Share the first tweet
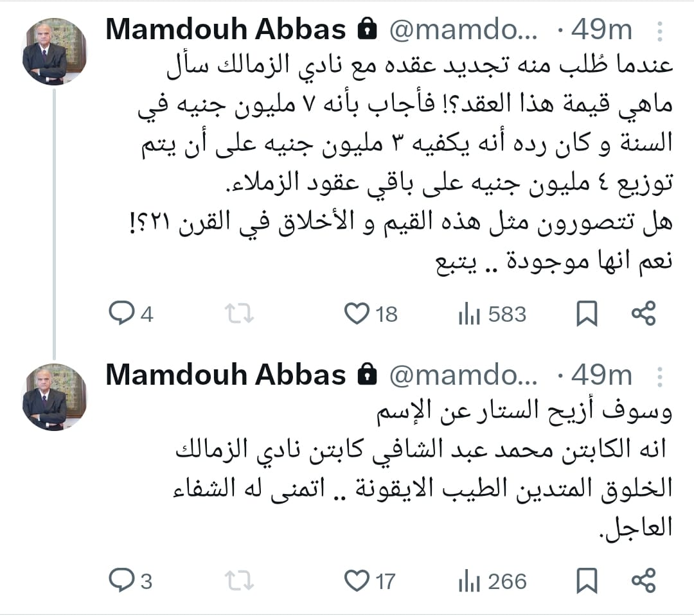The width and height of the screenshot is (694, 616). point(643,313)
